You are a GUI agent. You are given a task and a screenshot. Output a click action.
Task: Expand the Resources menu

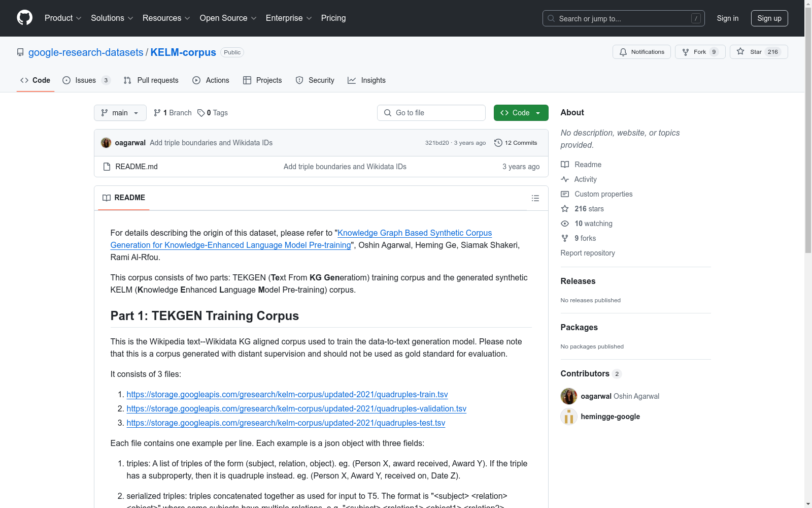click(166, 18)
